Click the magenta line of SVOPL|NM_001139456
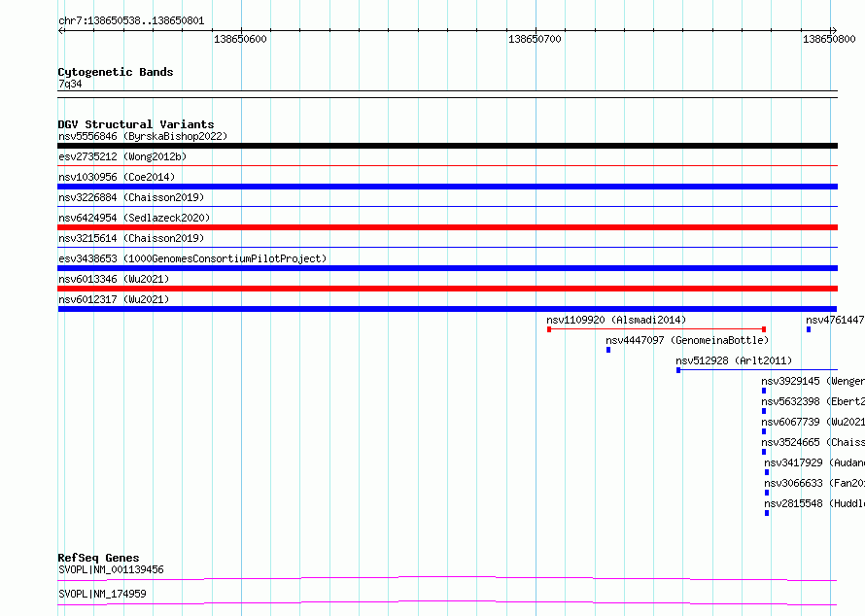The image size is (865, 616). pos(447,578)
